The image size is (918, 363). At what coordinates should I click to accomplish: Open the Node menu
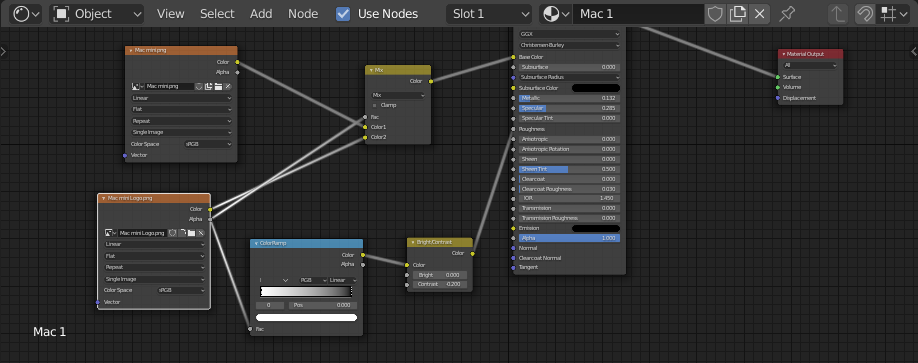click(x=303, y=13)
